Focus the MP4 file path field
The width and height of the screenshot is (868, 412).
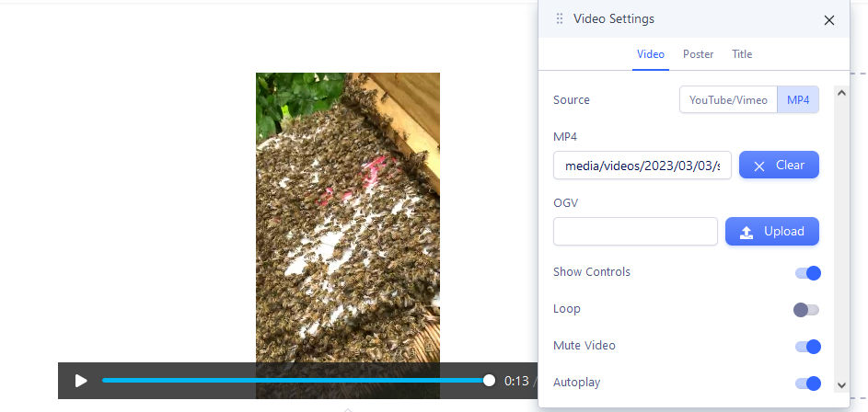coord(642,166)
